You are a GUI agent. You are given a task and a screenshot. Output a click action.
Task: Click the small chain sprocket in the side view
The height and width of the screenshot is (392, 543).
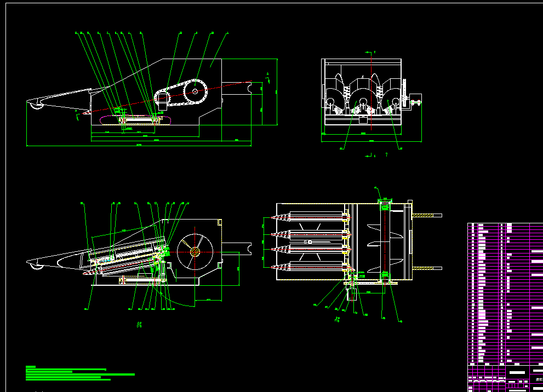click(x=162, y=97)
